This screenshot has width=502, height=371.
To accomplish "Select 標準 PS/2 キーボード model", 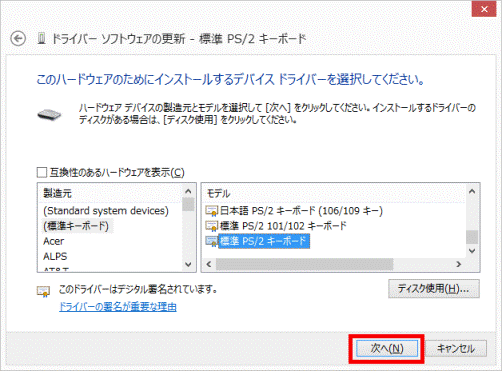I will click(x=264, y=241).
